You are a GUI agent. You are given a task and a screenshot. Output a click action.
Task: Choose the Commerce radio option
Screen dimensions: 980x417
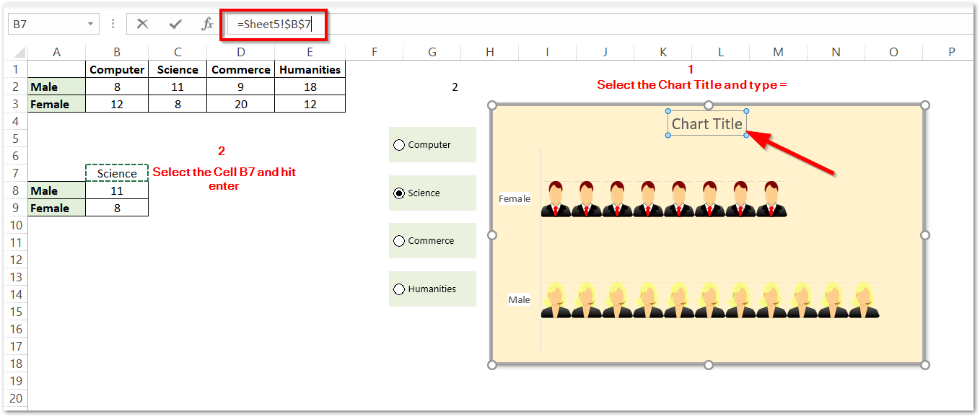pyautogui.click(x=399, y=241)
